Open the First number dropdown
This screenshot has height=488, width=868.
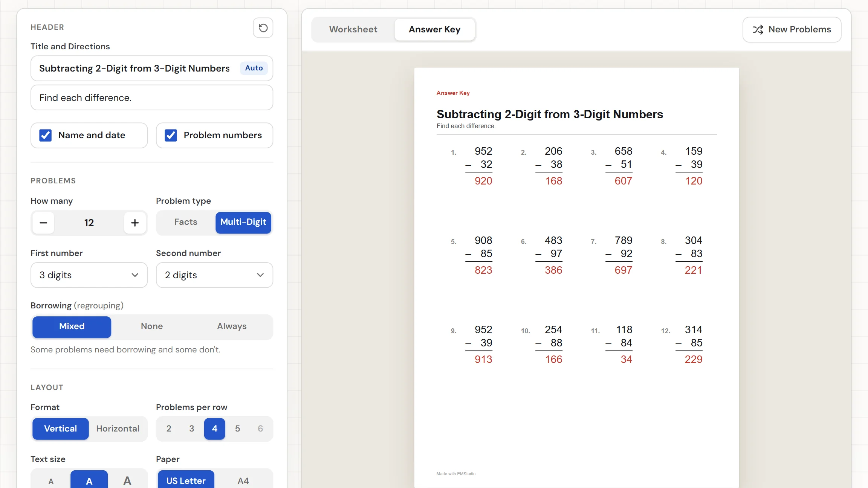click(89, 275)
